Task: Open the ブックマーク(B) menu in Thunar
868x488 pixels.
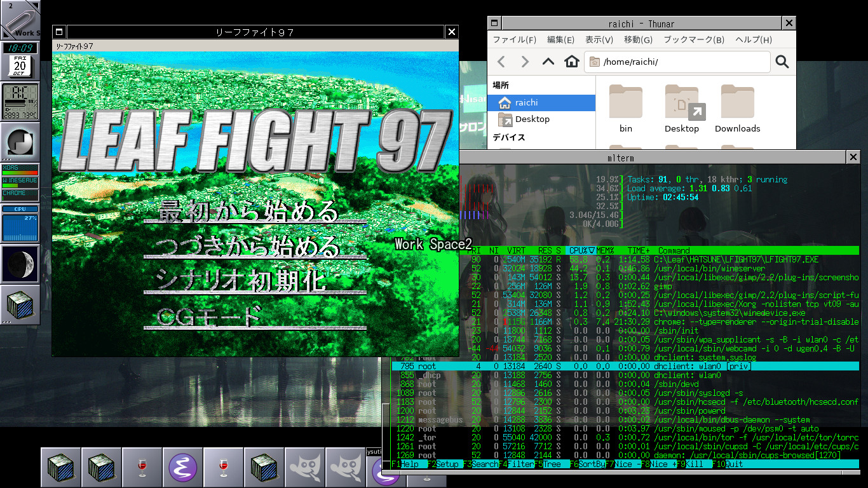Action: tap(694, 39)
